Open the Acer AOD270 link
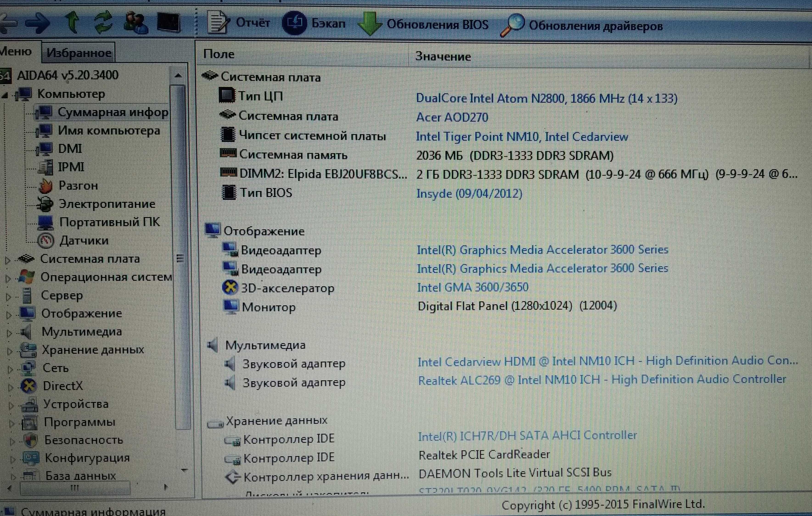The height and width of the screenshot is (516, 812). [x=452, y=117]
